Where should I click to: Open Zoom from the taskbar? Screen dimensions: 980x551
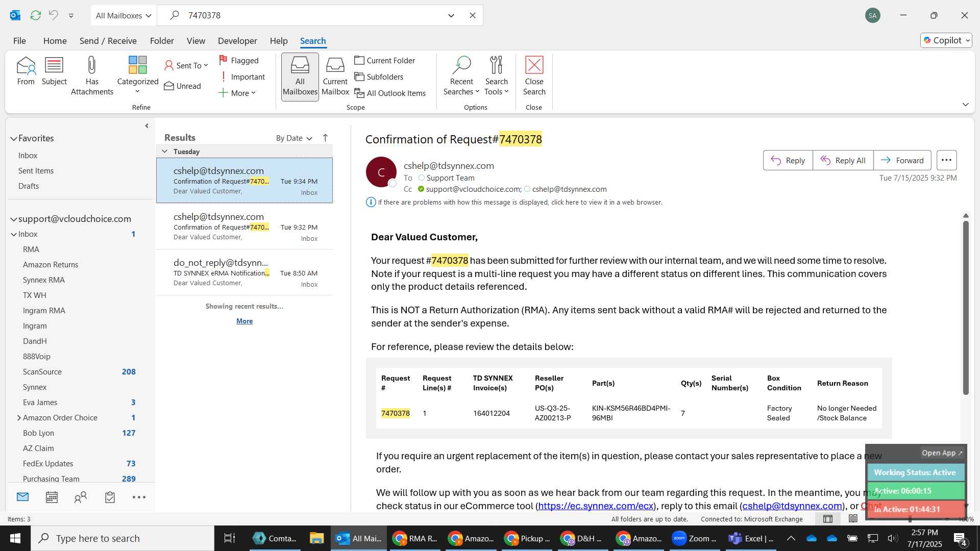click(x=694, y=538)
